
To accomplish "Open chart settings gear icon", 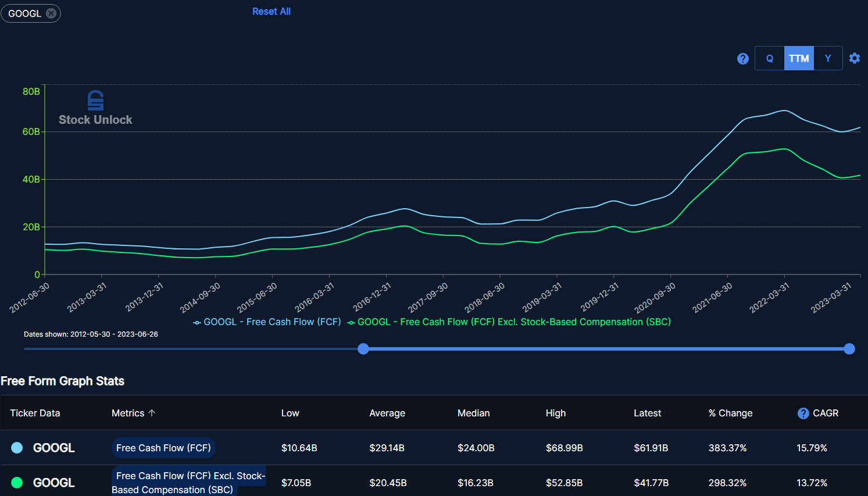I will [x=855, y=58].
